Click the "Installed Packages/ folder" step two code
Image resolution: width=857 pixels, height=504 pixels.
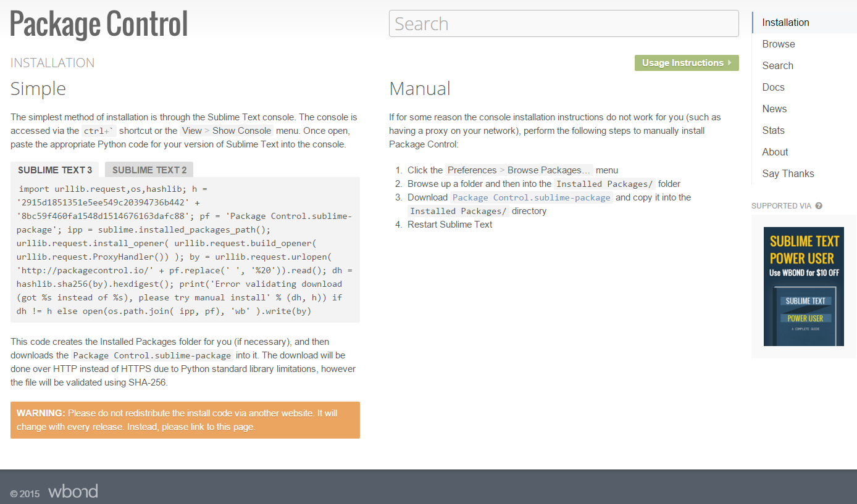pos(605,184)
